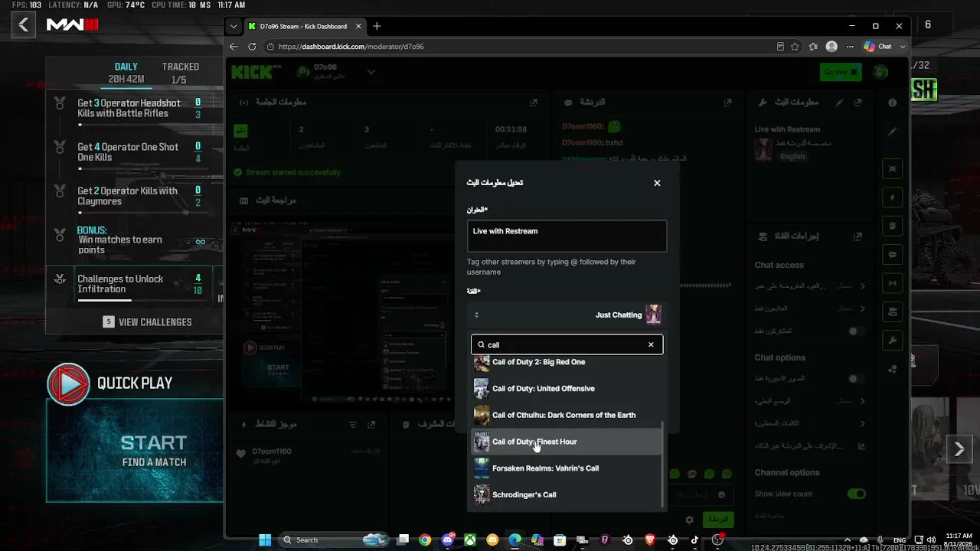Toggle the Show view count switch
The image size is (980, 551).
pos(856,494)
